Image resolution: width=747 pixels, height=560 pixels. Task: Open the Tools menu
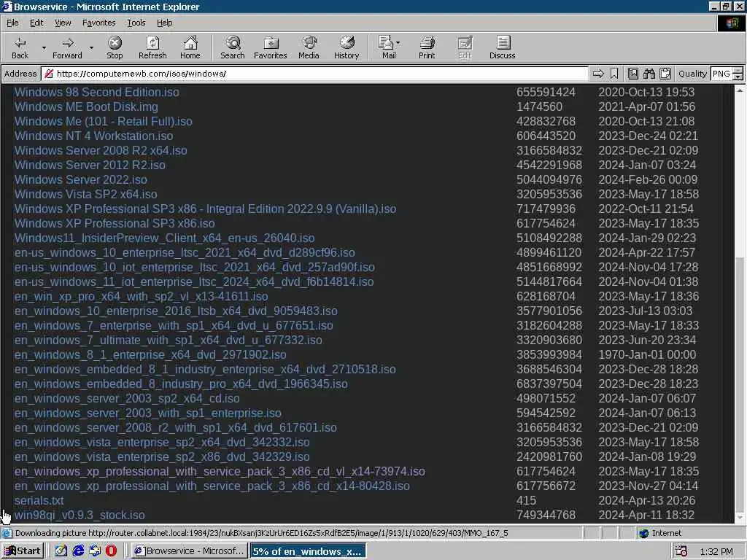136,23
